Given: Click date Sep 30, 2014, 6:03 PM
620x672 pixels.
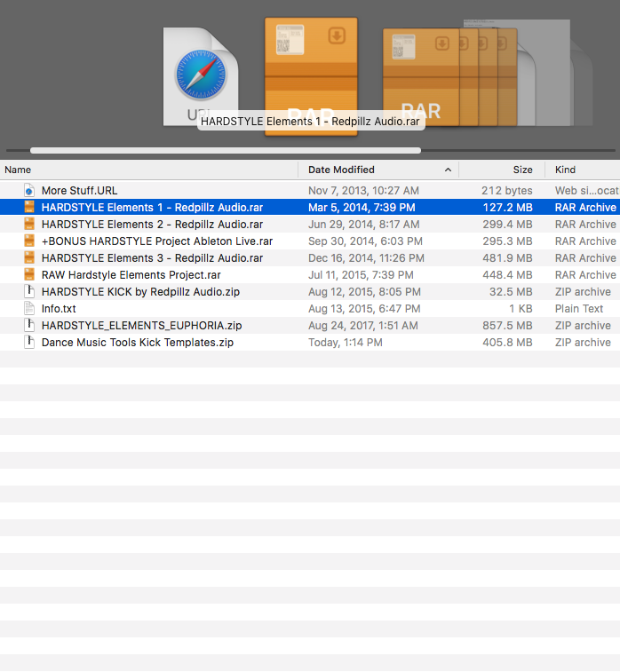Looking at the screenshot, I should 365,241.
